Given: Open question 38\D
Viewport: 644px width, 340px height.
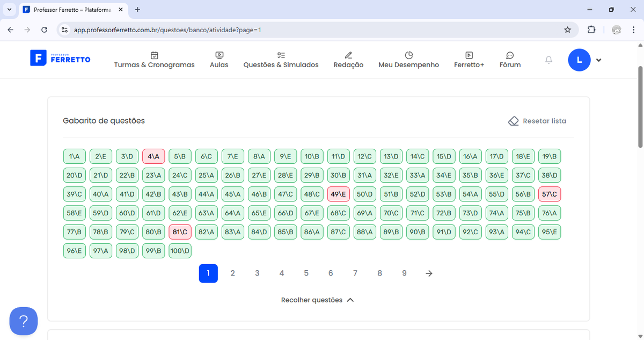Looking at the screenshot, I should click(x=550, y=175).
